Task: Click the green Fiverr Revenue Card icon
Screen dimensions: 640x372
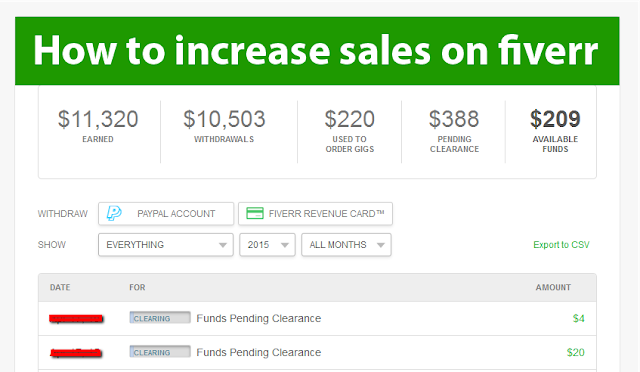Action: pyautogui.click(x=255, y=213)
